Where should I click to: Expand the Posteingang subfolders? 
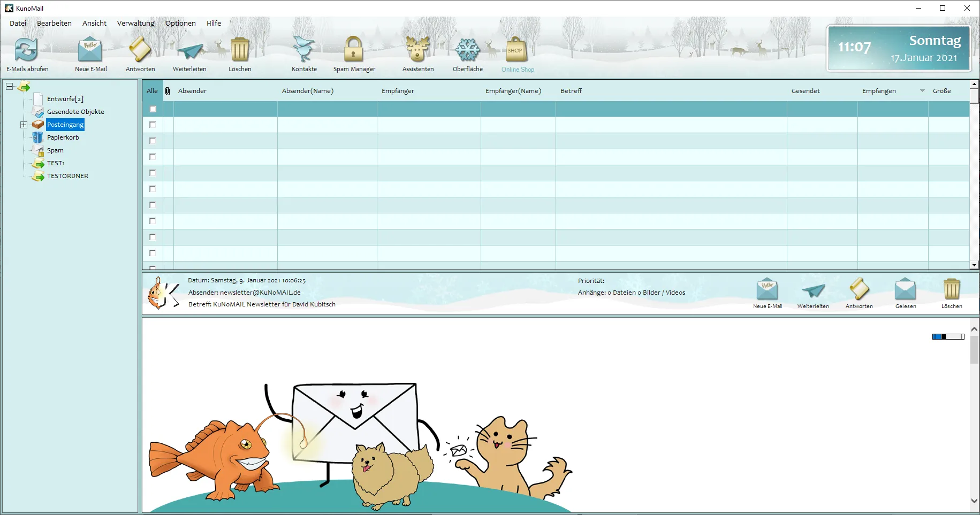point(24,125)
